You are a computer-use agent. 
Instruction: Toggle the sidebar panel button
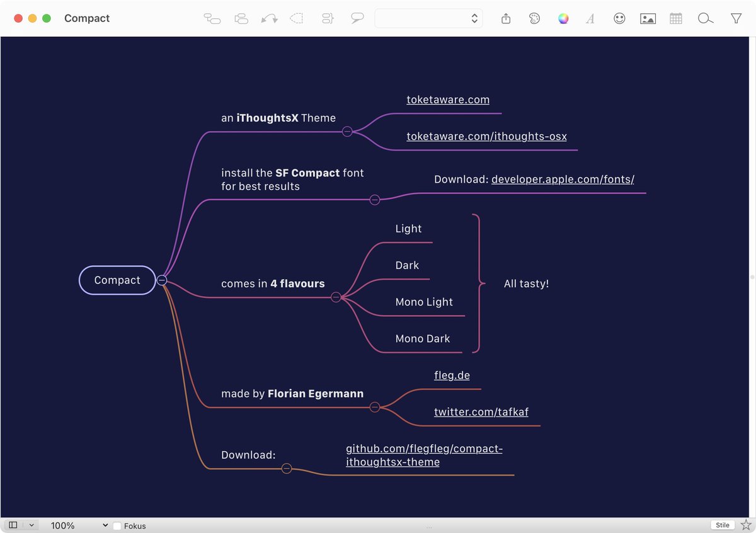pyautogui.click(x=13, y=525)
